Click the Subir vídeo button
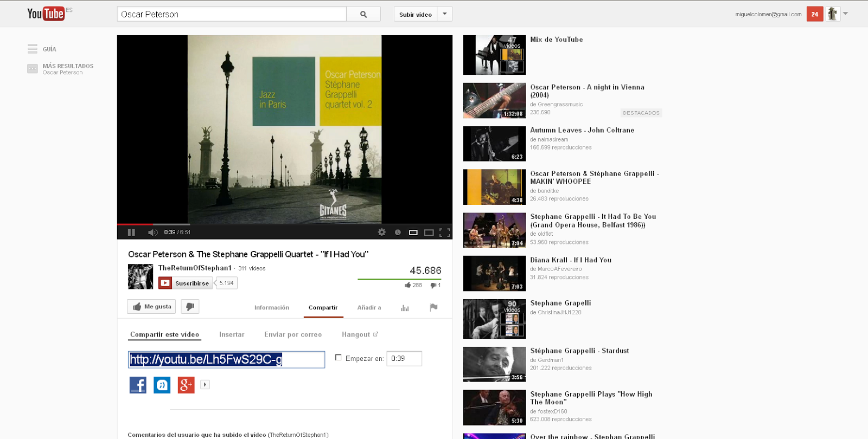 point(416,14)
